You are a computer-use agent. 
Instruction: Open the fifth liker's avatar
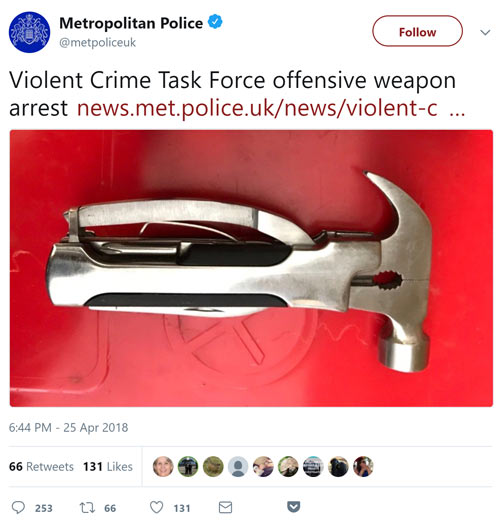point(263,466)
